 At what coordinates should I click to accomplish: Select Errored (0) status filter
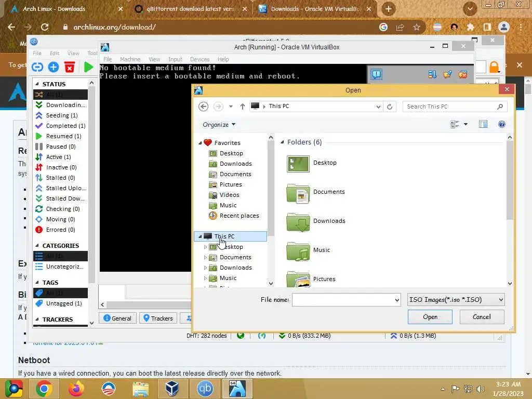[60, 230]
